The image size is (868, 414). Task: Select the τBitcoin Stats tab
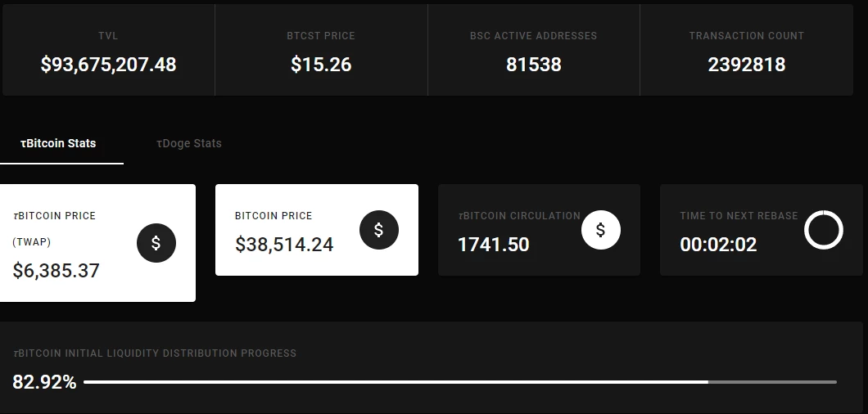click(58, 143)
